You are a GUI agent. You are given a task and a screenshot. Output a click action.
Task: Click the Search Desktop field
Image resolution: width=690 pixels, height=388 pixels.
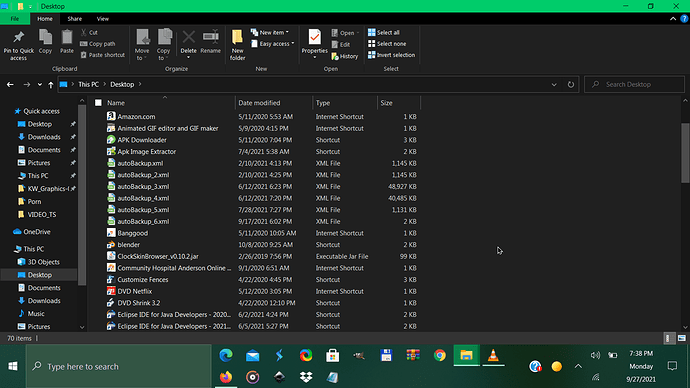point(635,84)
